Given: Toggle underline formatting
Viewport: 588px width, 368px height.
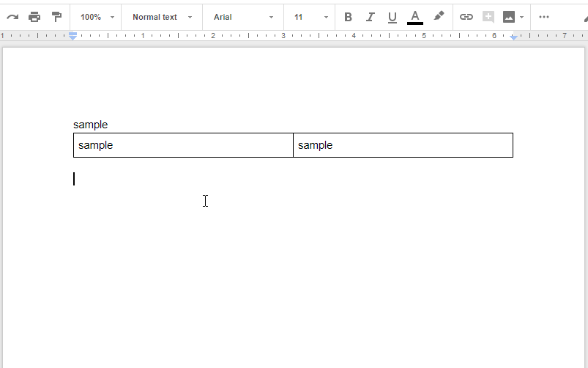Looking at the screenshot, I should 392,17.
